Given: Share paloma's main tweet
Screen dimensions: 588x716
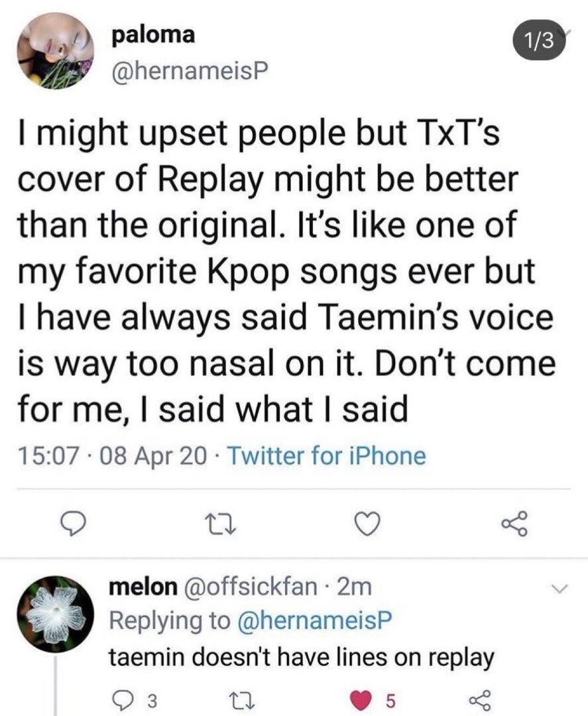Looking at the screenshot, I should pyautogui.click(x=514, y=524).
